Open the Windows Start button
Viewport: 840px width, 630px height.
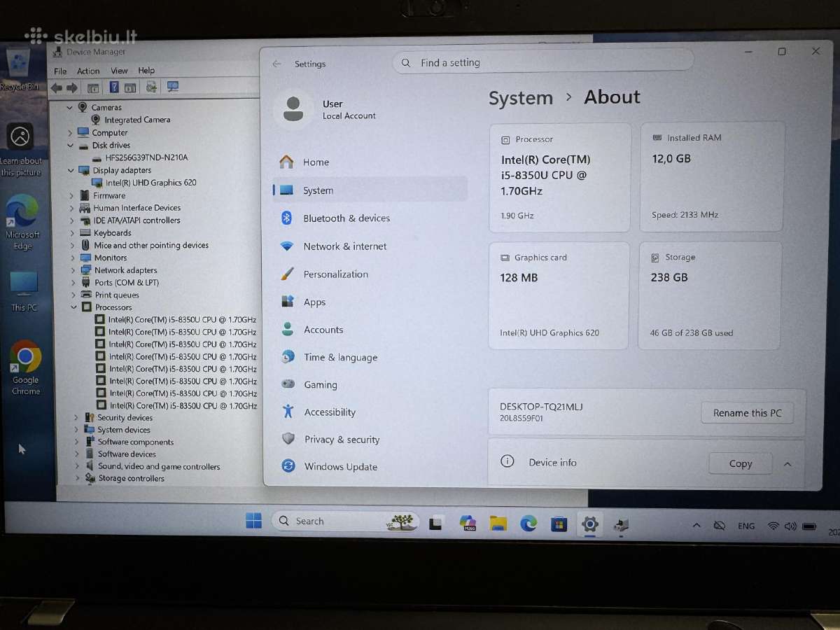tap(253, 521)
